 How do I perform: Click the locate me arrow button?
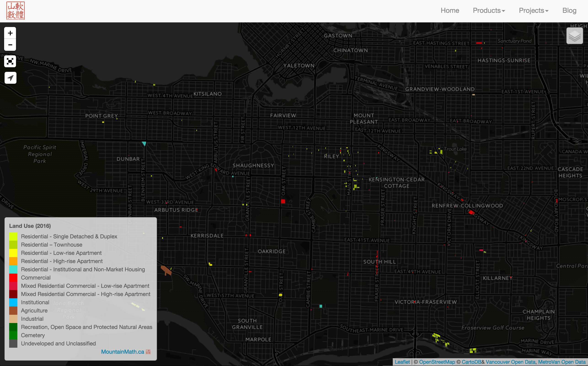tap(10, 78)
